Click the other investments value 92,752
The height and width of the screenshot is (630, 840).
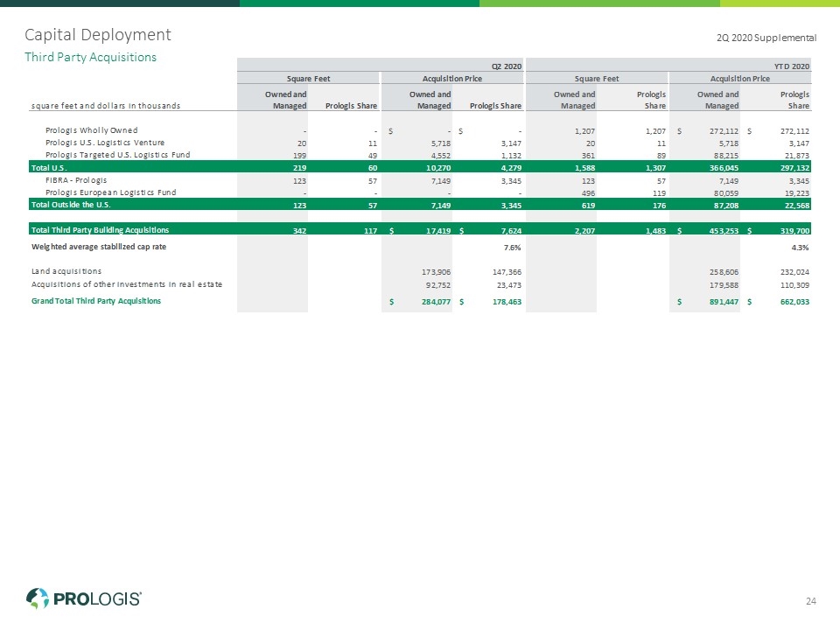(438, 285)
